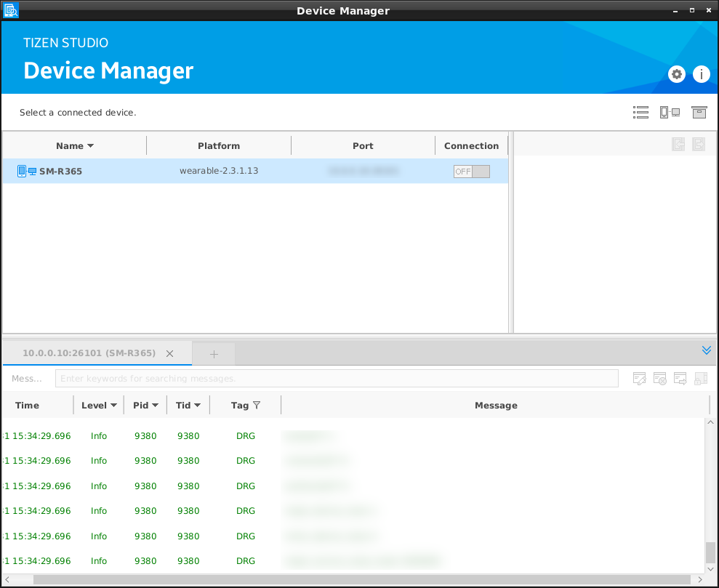Click the Connection column header
Image resolution: width=719 pixels, height=588 pixels.
pos(471,146)
